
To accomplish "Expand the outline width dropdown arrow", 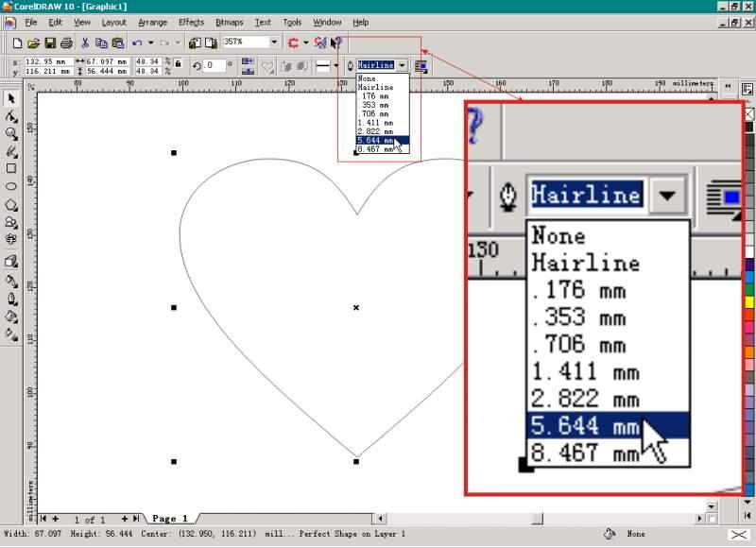I will click(402, 65).
